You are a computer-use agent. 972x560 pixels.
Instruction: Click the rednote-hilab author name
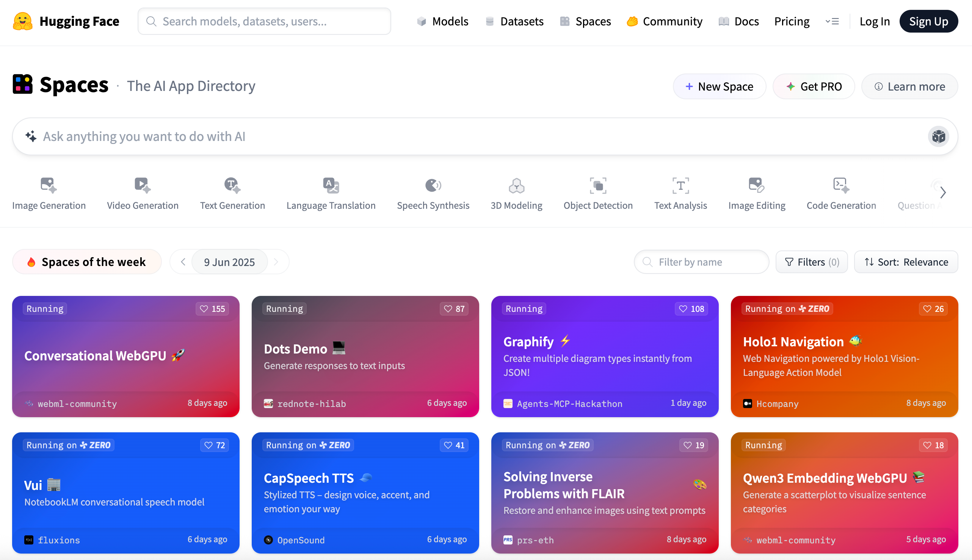point(312,404)
